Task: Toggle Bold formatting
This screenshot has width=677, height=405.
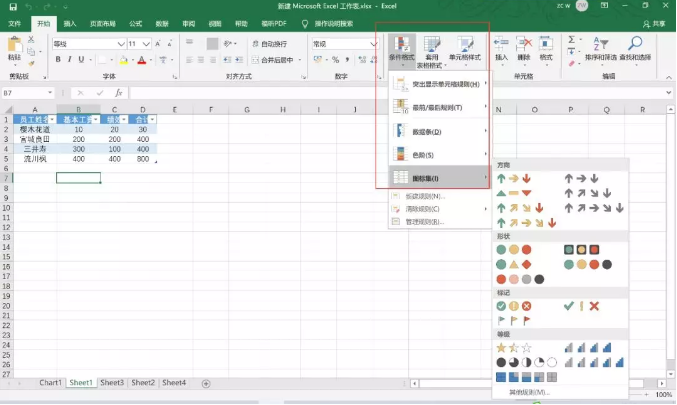Action: click(58, 60)
